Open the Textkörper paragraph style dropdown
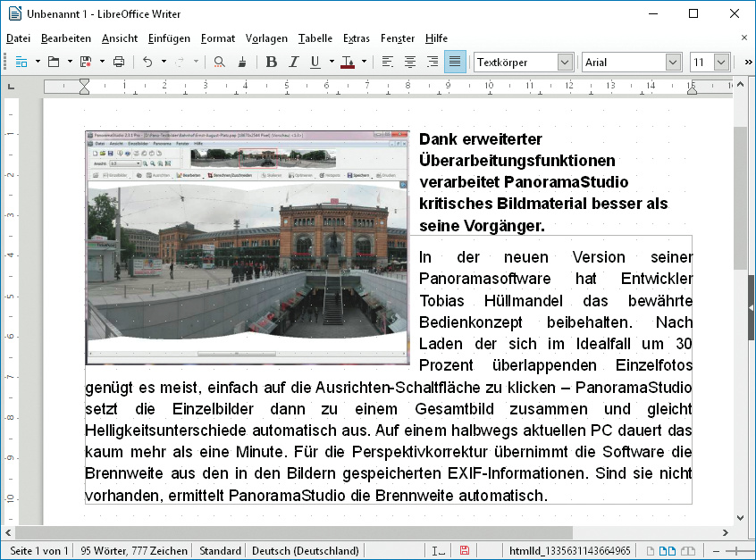Viewport: 756px width, 560px height. [565, 63]
